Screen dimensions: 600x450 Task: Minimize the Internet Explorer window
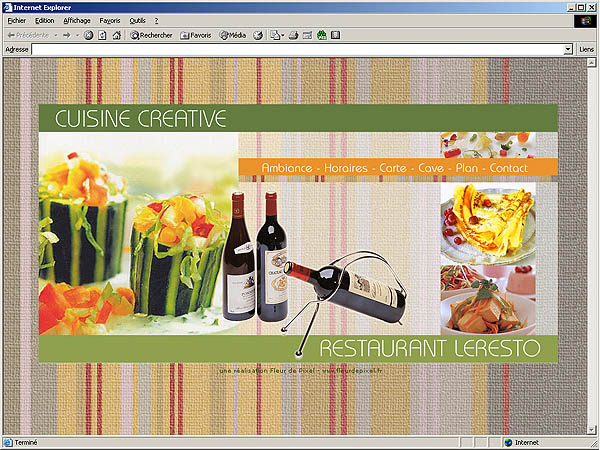(572, 7)
